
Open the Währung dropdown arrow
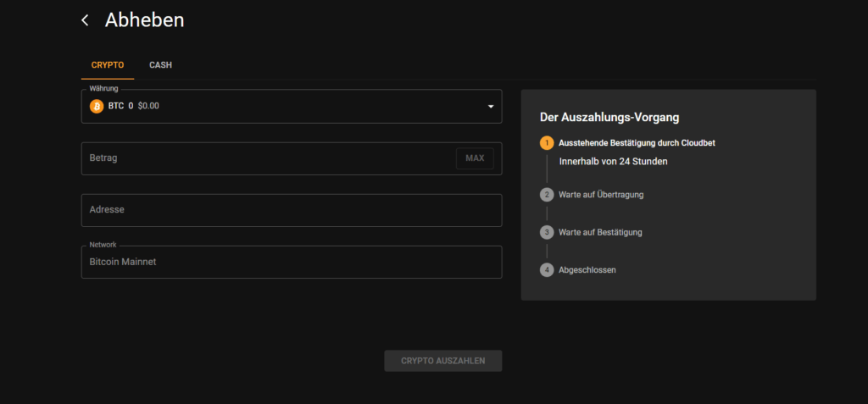491,106
